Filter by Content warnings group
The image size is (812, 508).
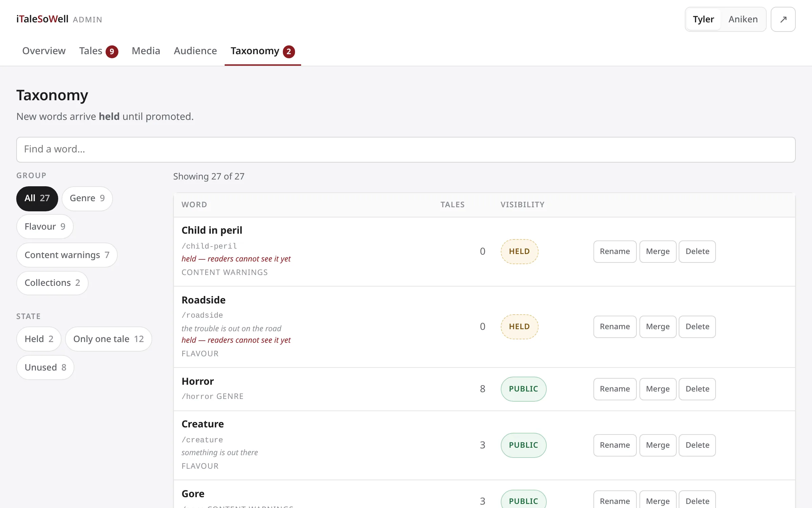click(x=67, y=255)
